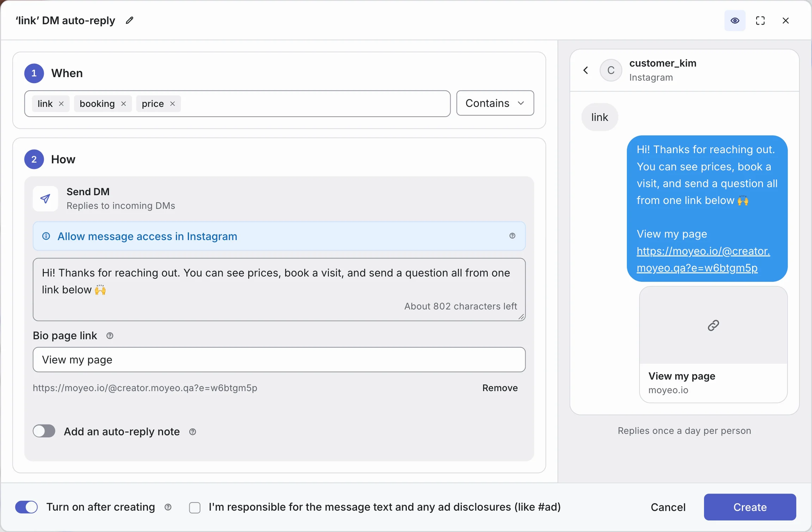Image resolution: width=812 pixels, height=532 pixels.
Task: Open help icon in Instagram access banner
Action: coord(512,236)
